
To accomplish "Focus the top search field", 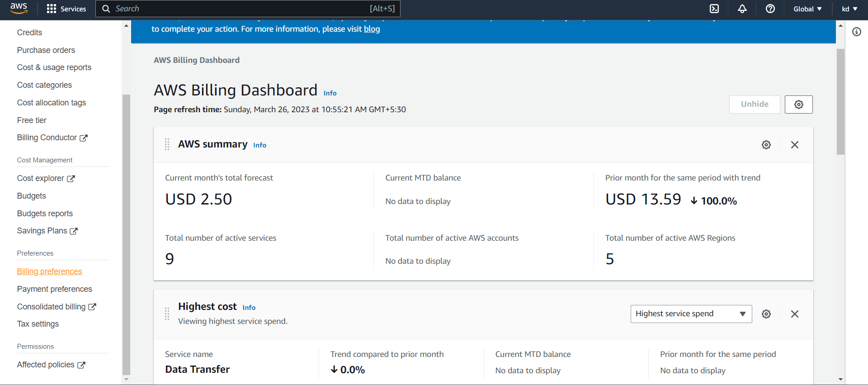I will click(248, 9).
